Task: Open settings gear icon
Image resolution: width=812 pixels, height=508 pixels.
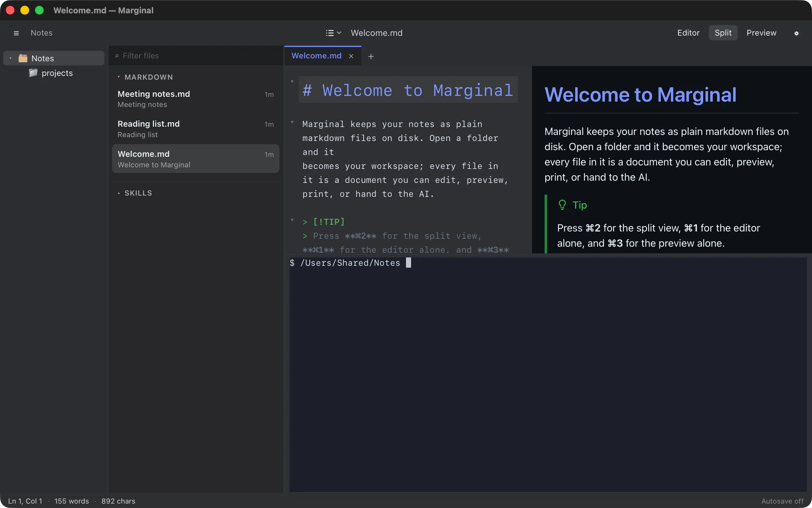Action: (796, 33)
